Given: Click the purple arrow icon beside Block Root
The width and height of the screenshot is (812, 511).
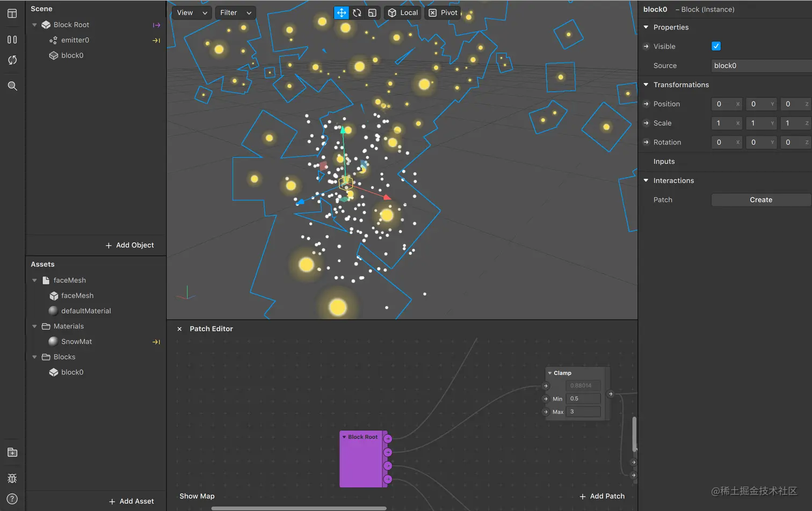Looking at the screenshot, I should (156, 25).
